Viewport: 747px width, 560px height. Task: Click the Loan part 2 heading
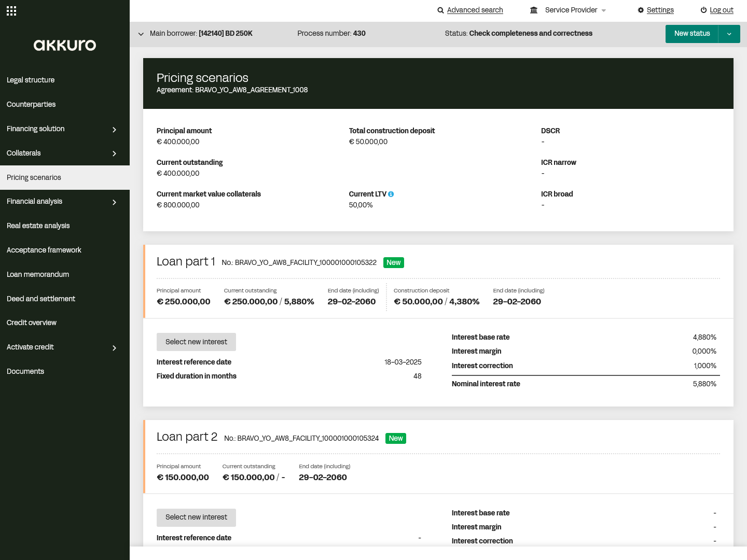(x=187, y=437)
